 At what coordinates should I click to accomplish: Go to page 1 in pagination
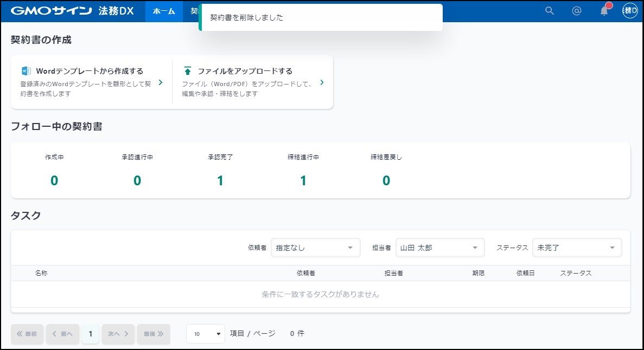91,334
